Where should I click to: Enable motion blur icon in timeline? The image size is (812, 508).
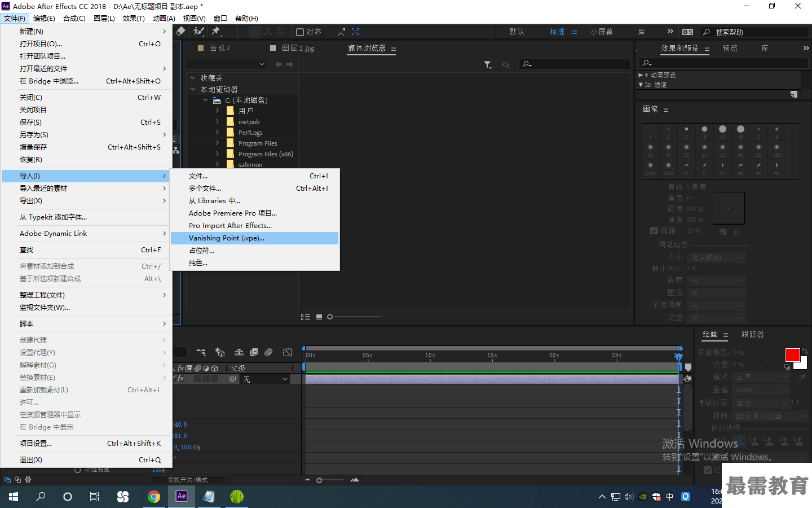point(269,353)
